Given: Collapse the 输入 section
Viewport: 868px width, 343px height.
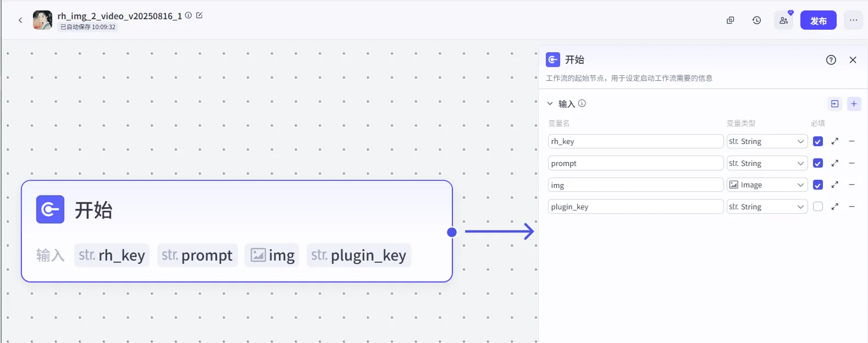Looking at the screenshot, I should pyautogui.click(x=550, y=104).
